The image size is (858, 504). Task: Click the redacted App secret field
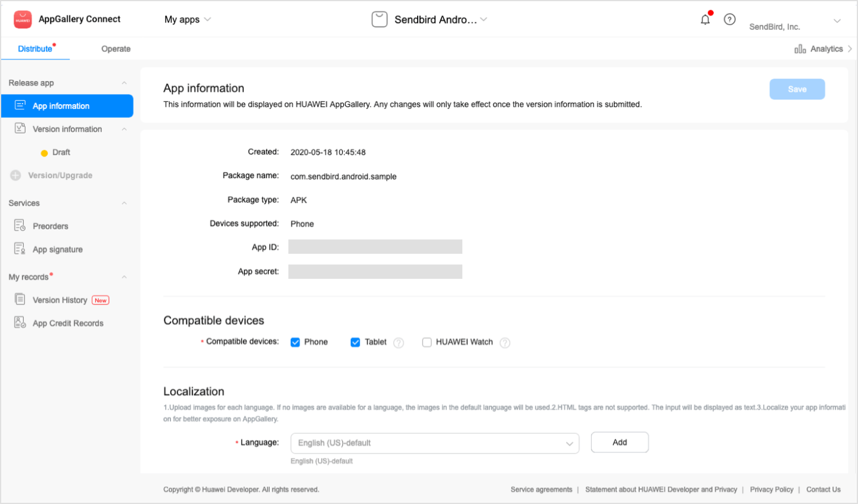tap(375, 272)
